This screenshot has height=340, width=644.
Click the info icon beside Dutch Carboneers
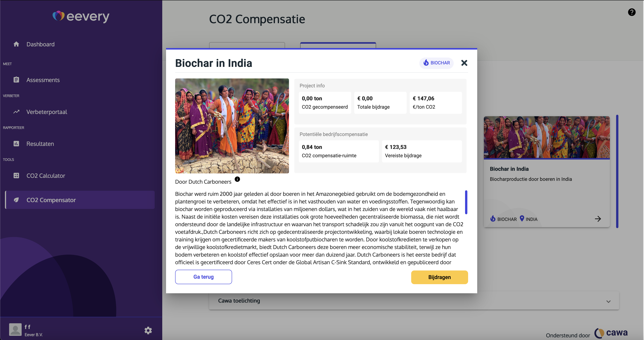point(237,179)
